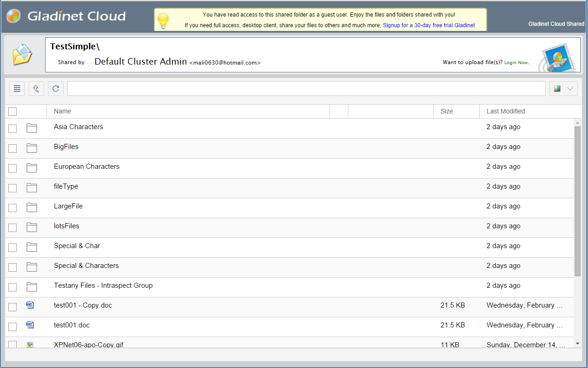Tick the Special & Char checkbox
The image size is (588, 368).
point(12,248)
